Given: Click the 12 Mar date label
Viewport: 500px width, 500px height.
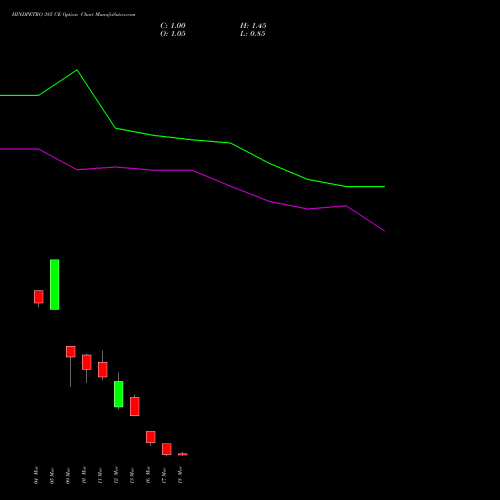Looking at the screenshot, I should click(x=116, y=475).
